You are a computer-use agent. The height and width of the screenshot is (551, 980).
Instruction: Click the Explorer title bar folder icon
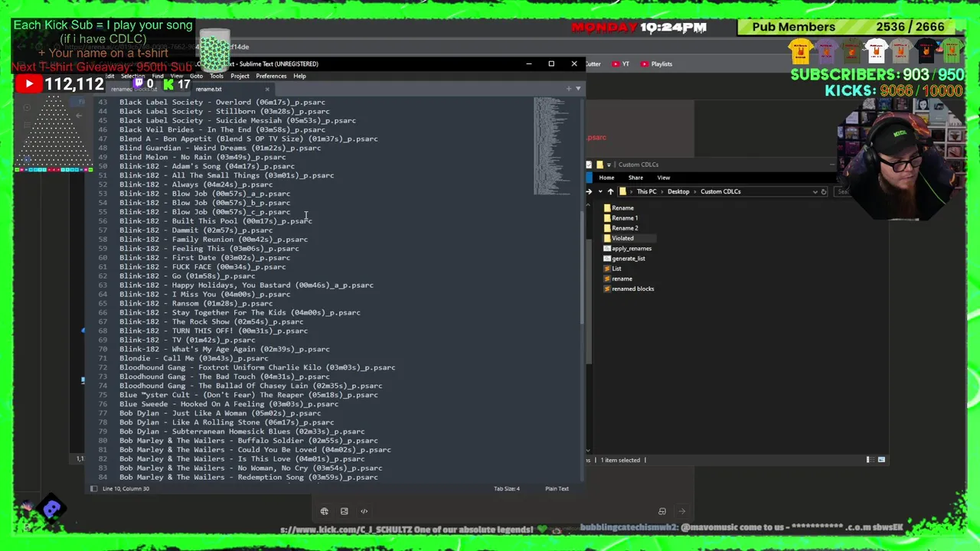[x=599, y=165]
